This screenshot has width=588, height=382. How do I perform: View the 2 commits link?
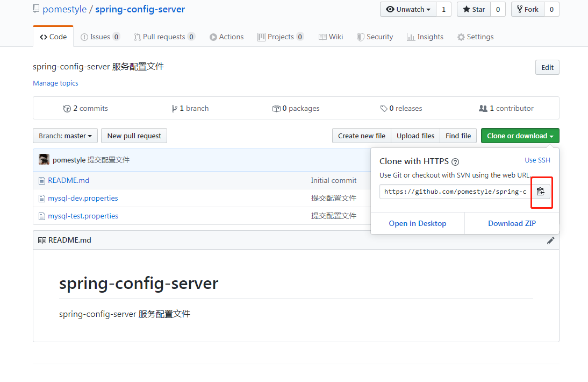point(85,109)
